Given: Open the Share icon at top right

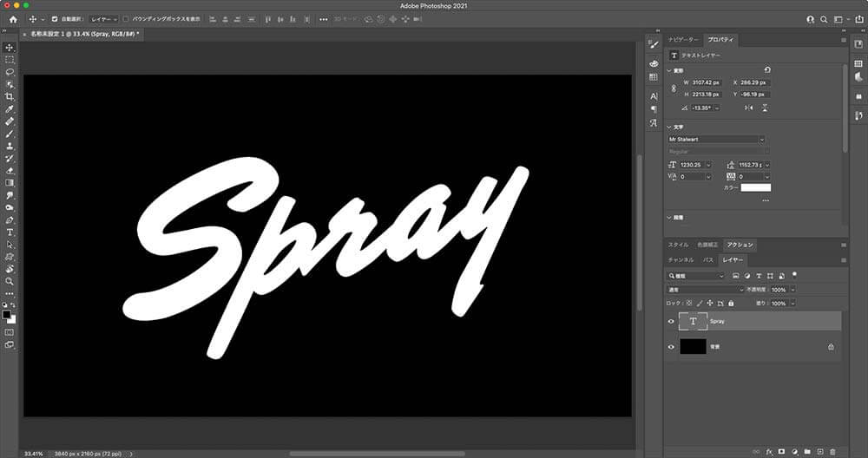Looking at the screenshot, I should [859, 19].
